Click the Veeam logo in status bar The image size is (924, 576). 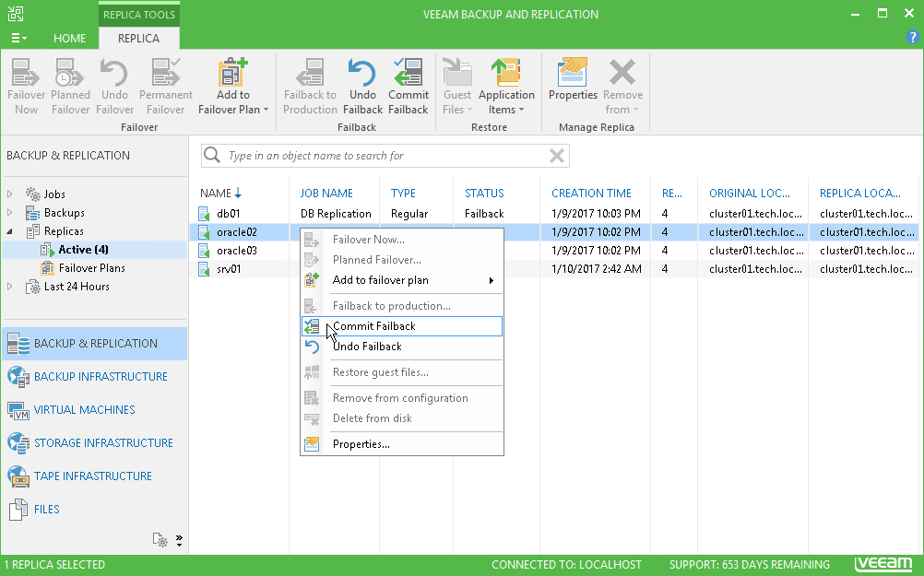point(883,564)
